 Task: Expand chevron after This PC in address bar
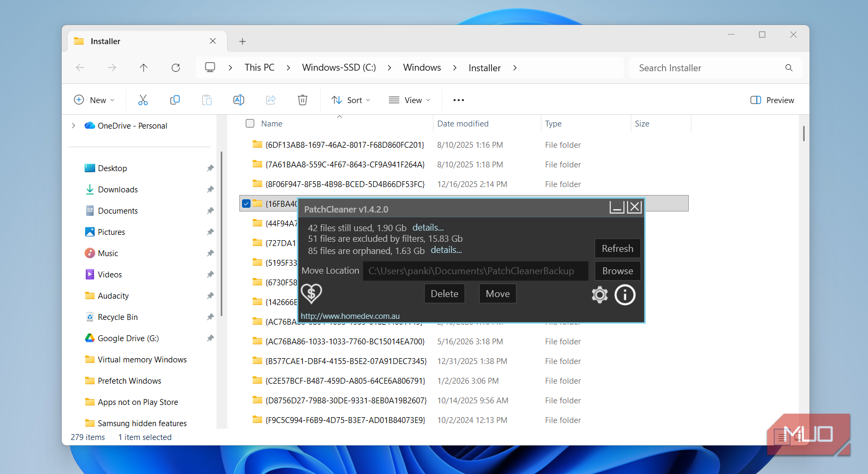click(288, 67)
